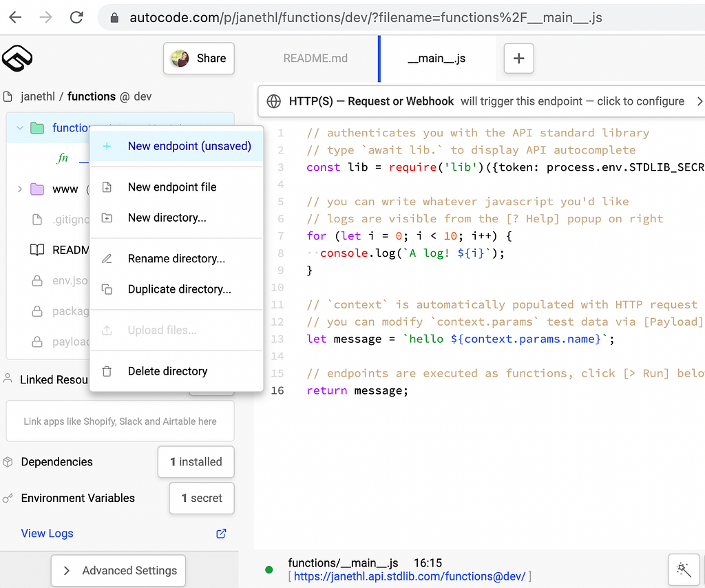Viewport: 705px width, 588px height.
Task: Click the browser reload icon
Action: [77, 17]
